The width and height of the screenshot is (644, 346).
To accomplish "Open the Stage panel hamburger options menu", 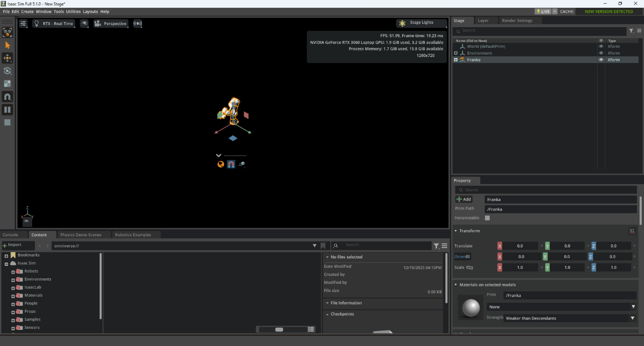I will [x=639, y=31].
